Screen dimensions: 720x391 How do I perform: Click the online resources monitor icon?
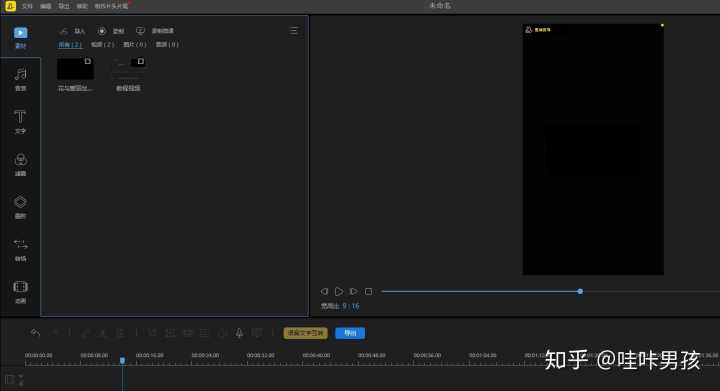tap(140, 31)
